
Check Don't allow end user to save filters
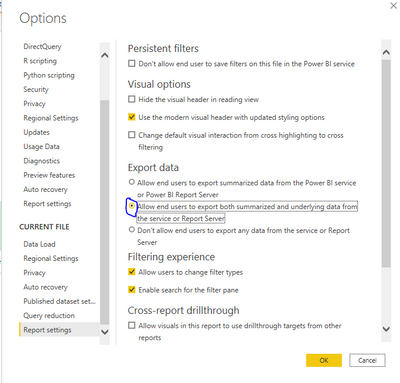pos(132,63)
